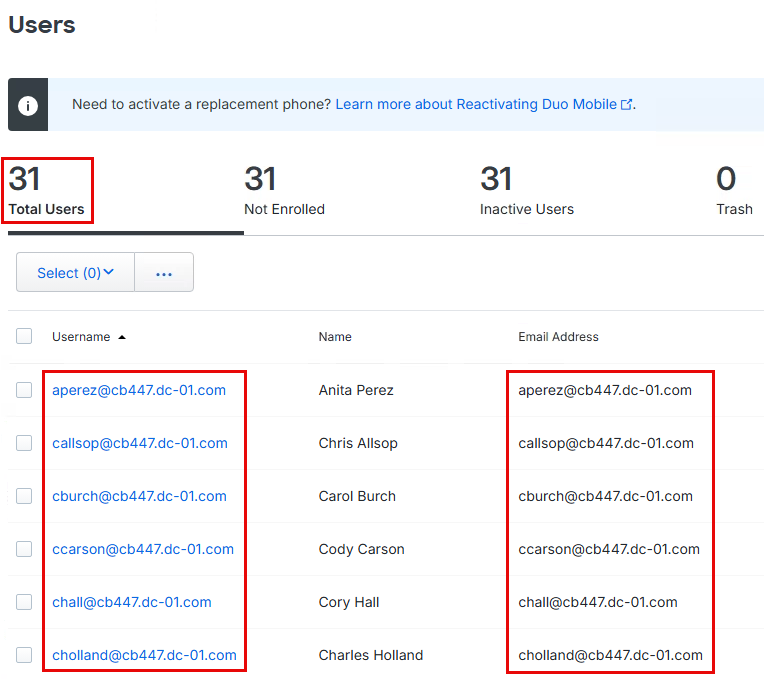Sort by the Name column header
Viewport: 764px width, 681px height.
point(335,337)
